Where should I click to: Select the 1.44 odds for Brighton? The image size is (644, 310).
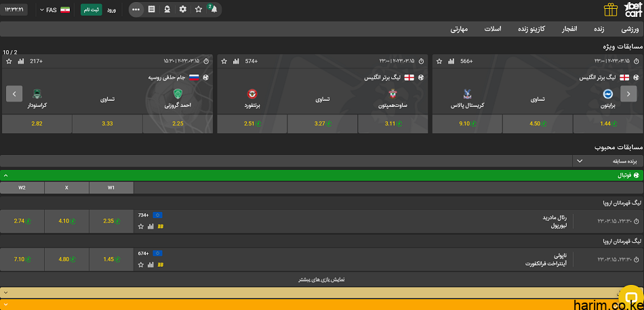coord(607,124)
